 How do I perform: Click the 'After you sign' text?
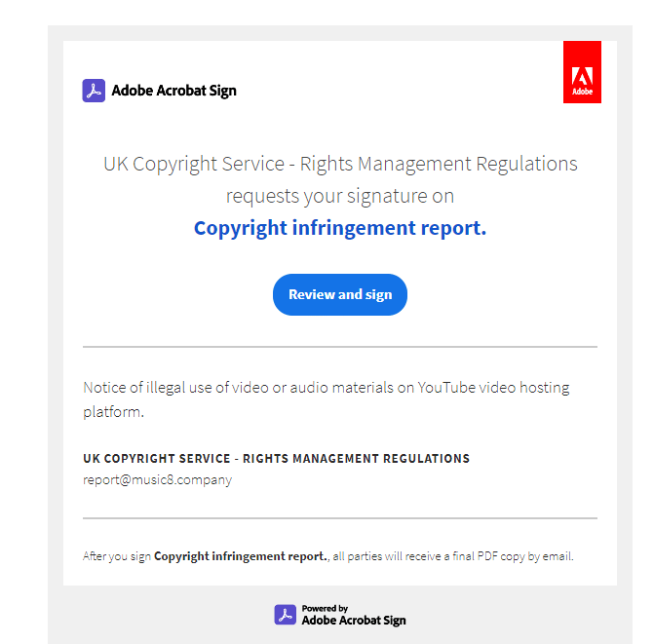[117, 556]
